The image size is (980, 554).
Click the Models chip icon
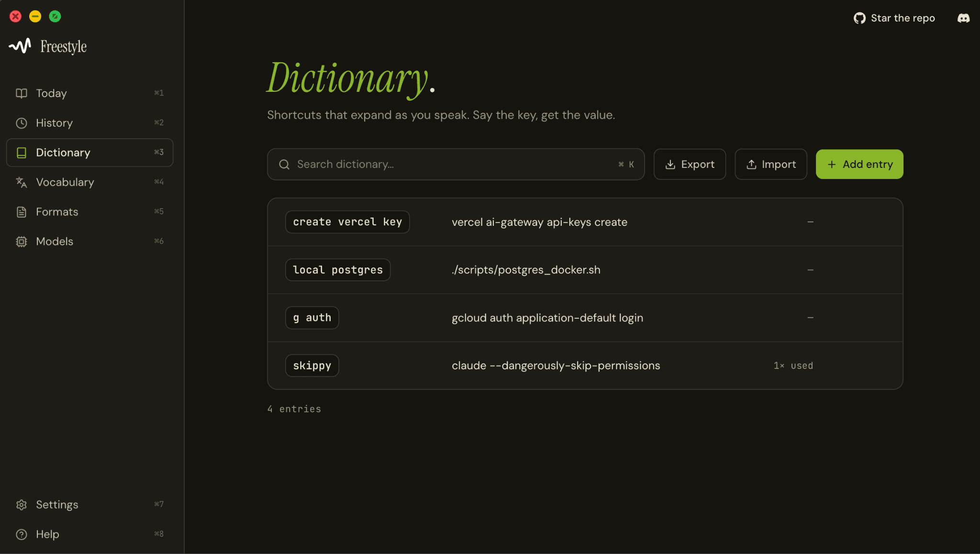tap(22, 242)
